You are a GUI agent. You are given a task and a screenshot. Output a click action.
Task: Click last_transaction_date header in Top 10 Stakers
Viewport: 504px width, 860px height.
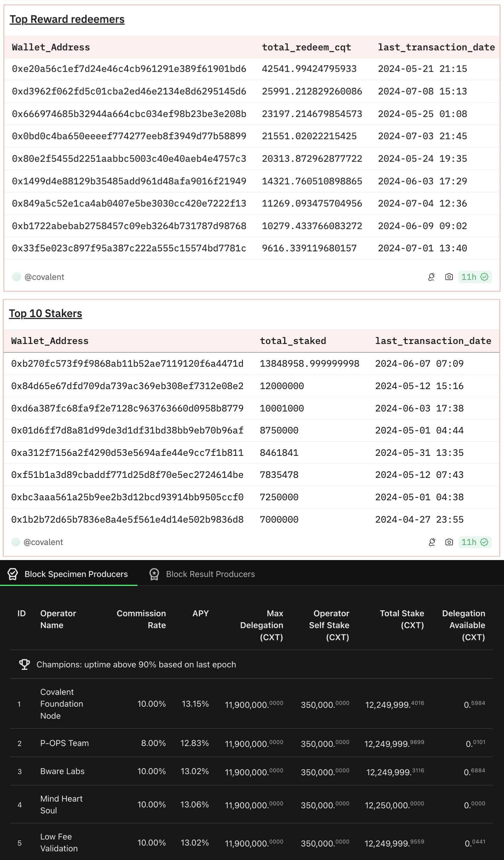(x=433, y=341)
